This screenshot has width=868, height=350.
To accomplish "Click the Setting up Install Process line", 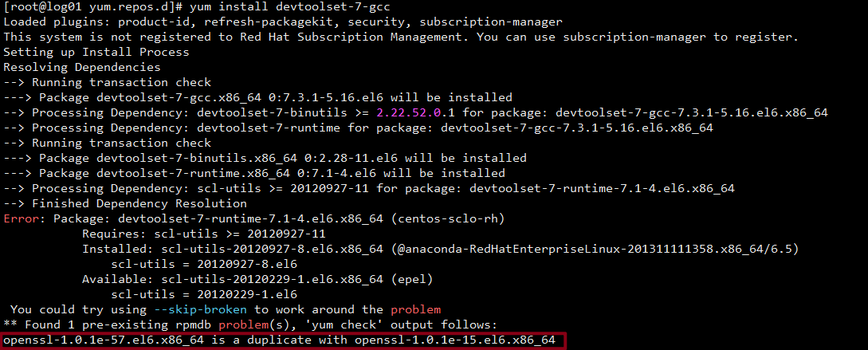I will pos(96,53).
